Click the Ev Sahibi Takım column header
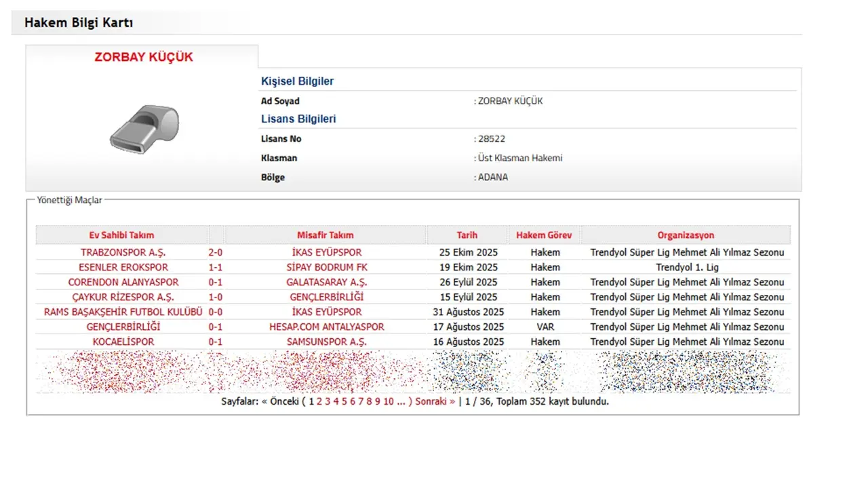This screenshot has height=488, width=868. pos(121,235)
